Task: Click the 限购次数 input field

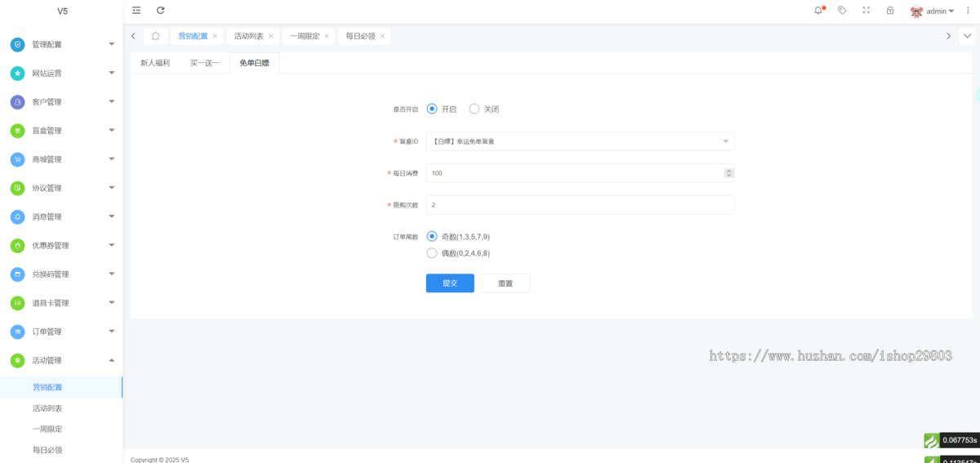Action: click(x=580, y=205)
